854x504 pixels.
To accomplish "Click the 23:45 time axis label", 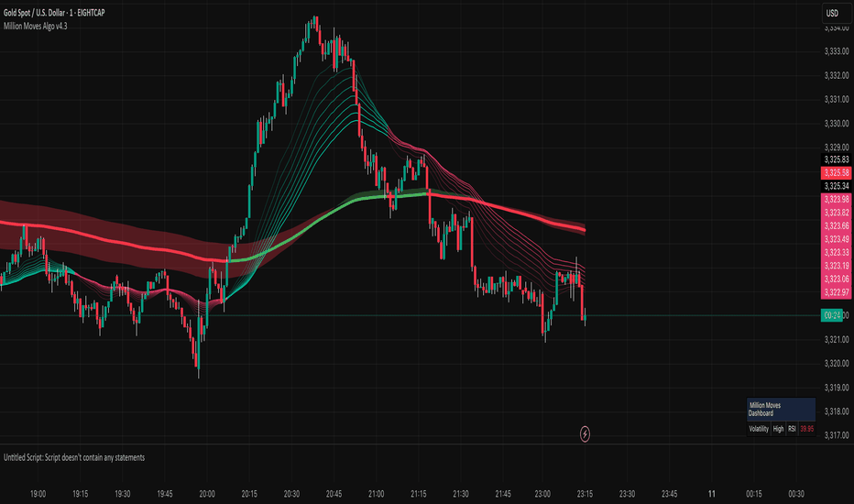I will [670, 494].
